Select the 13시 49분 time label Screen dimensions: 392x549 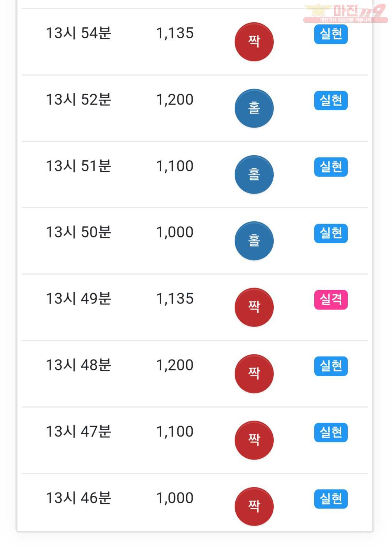pos(78,299)
